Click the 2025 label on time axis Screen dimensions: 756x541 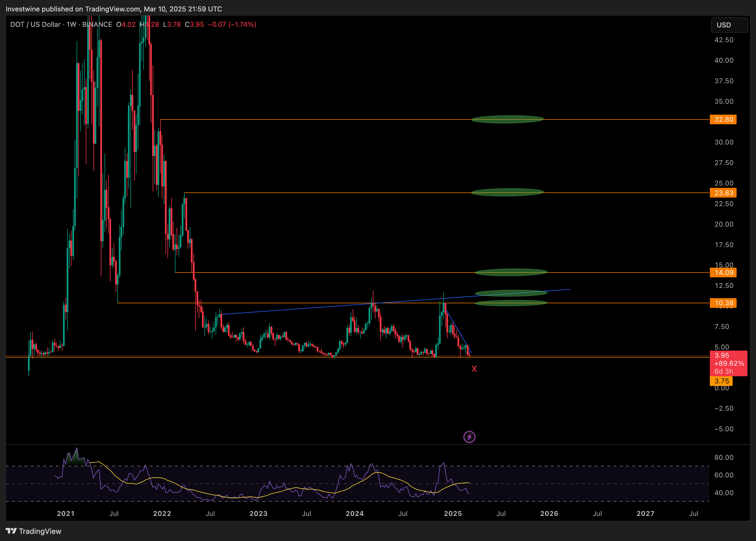point(453,513)
